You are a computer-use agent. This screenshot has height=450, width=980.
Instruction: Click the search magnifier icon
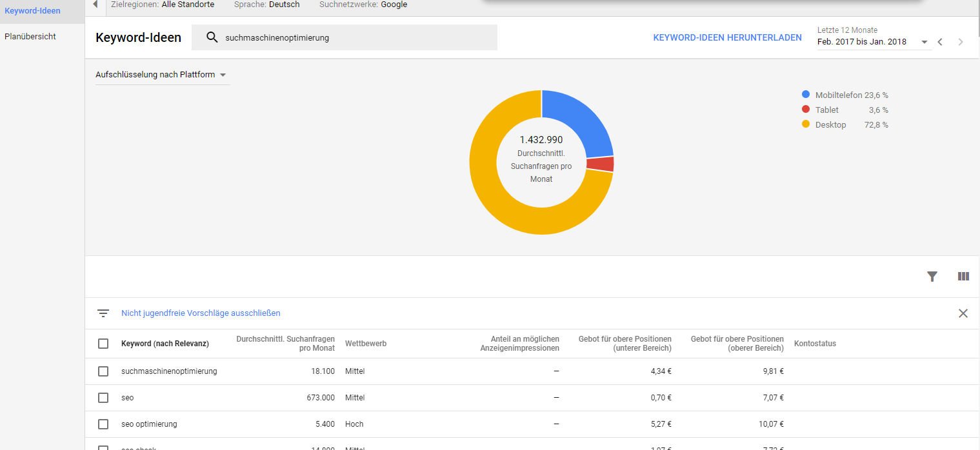tap(212, 37)
